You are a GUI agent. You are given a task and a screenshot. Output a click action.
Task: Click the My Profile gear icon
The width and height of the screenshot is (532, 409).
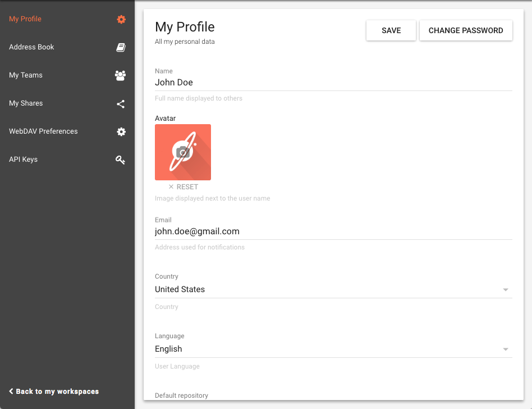[x=121, y=20]
